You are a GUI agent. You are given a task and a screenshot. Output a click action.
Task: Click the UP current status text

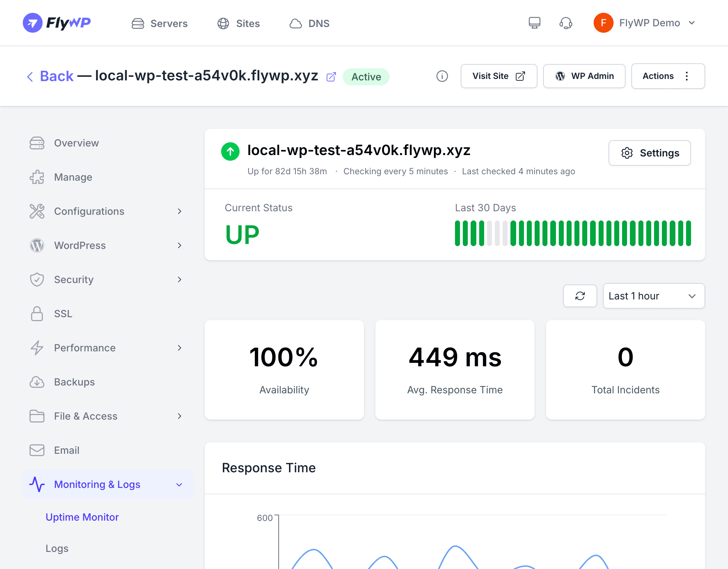click(242, 235)
